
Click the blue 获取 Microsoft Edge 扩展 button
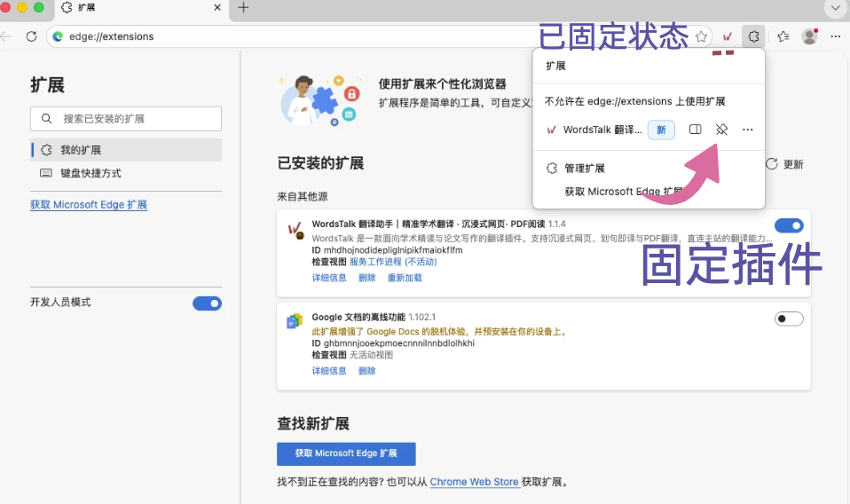coord(346,453)
